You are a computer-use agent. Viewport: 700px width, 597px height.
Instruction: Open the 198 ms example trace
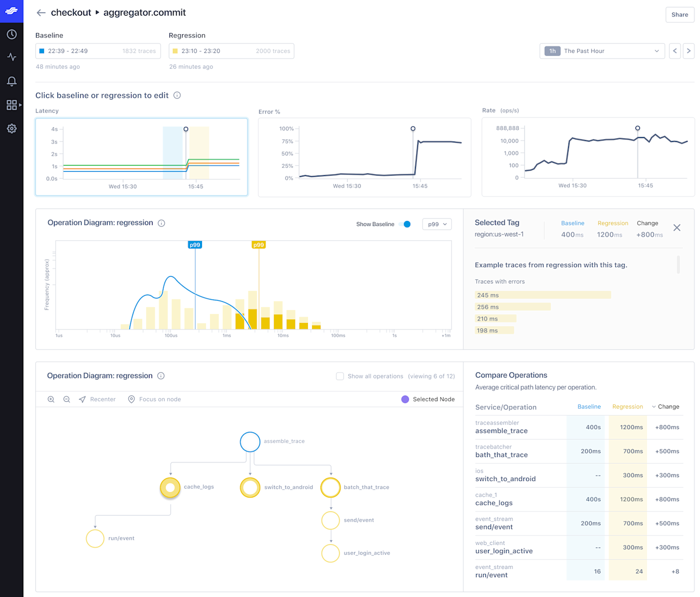494,330
